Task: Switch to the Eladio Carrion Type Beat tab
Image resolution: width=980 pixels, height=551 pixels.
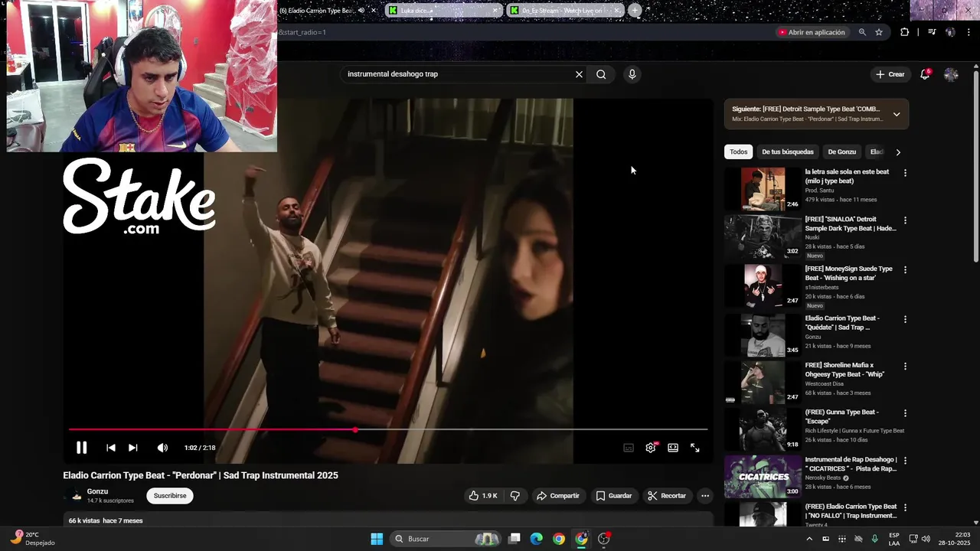Action: pyautogui.click(x=316, y=11)
